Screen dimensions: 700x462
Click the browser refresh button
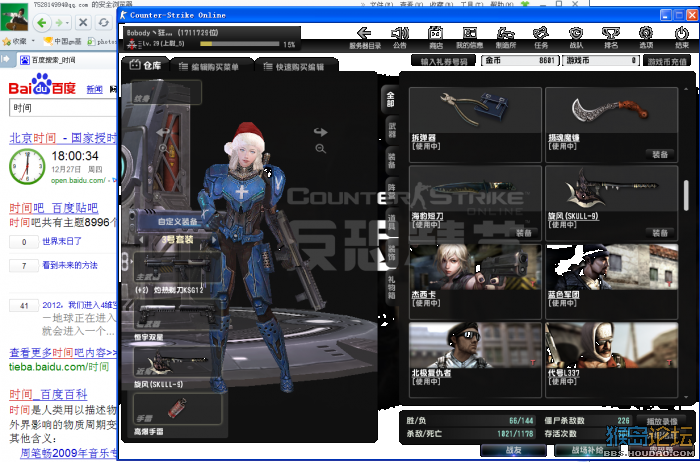click(x=103, y=22)
